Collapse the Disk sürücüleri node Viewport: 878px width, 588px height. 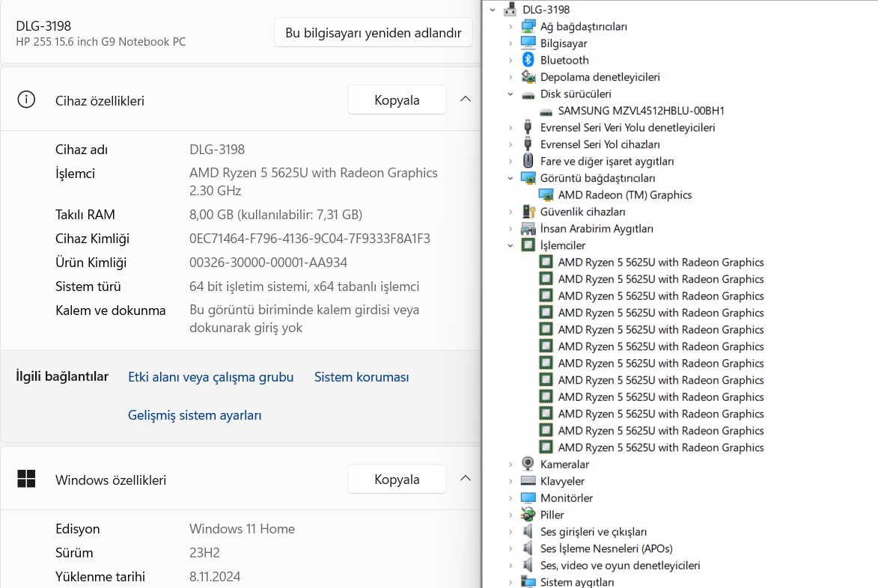[510, 94]
